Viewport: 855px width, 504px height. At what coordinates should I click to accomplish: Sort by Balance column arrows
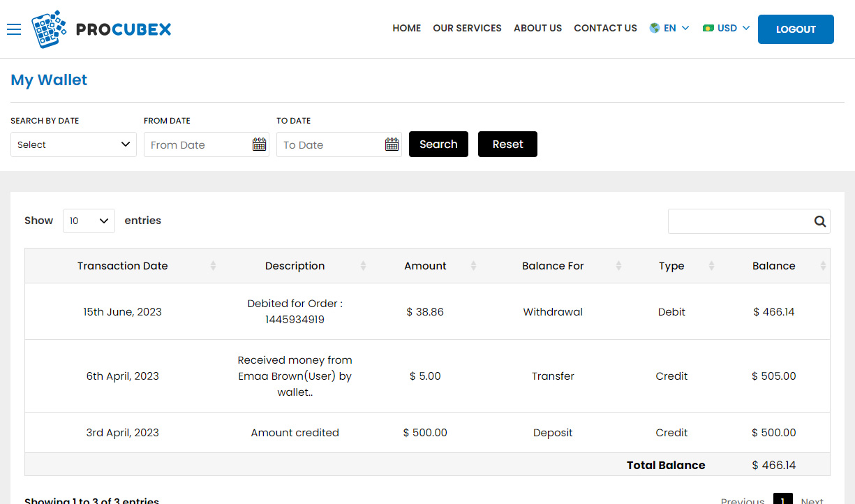(x=823, y=266)
